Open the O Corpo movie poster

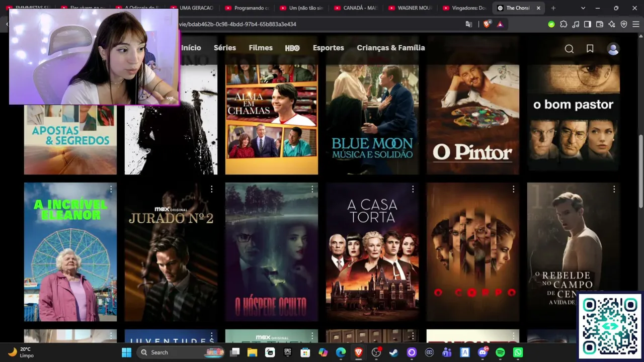(x=473, y=252)
